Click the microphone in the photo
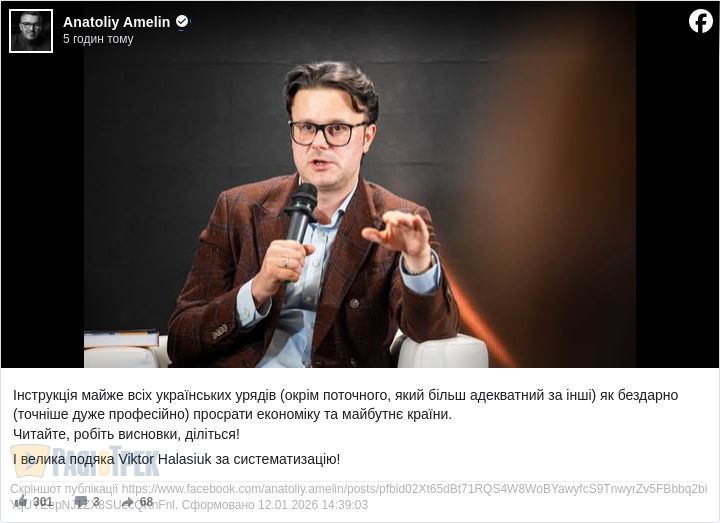The image size is (720, 523). (301, 214)
